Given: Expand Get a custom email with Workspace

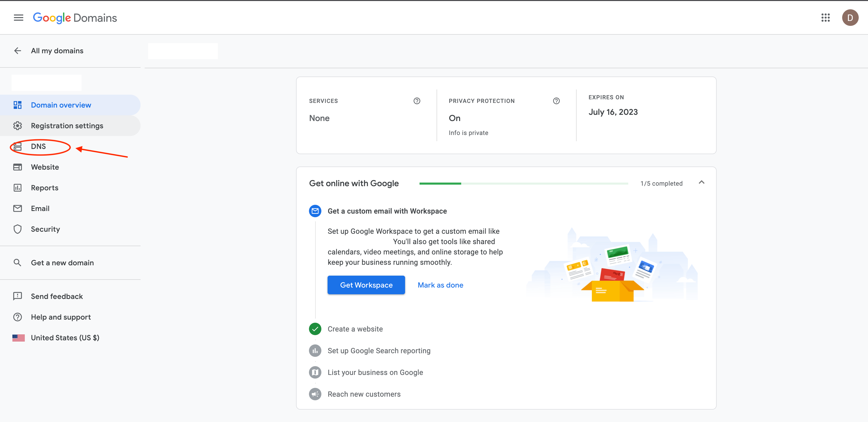Looking at the screenshot, I should click(387, 211).
